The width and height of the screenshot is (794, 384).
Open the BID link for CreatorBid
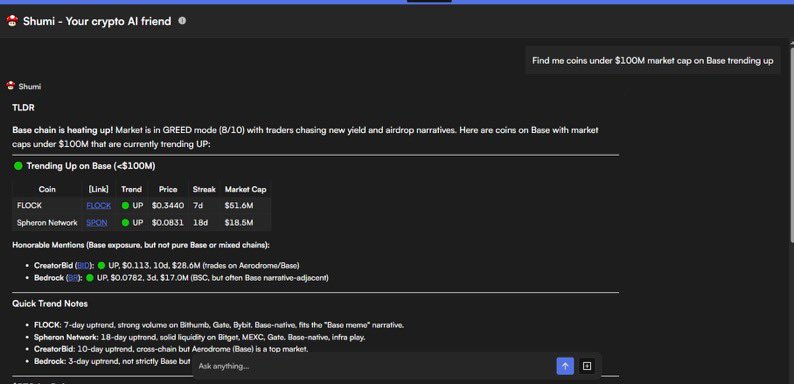coord(83,265)
